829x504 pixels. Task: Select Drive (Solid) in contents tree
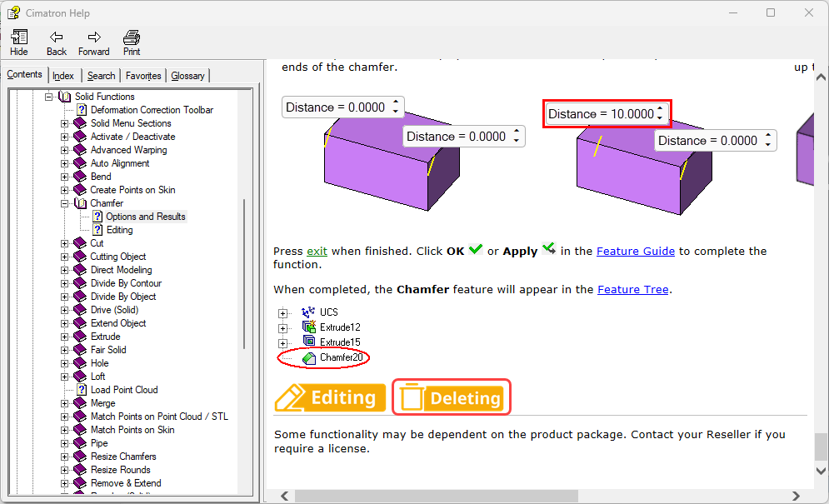[114, 310]
